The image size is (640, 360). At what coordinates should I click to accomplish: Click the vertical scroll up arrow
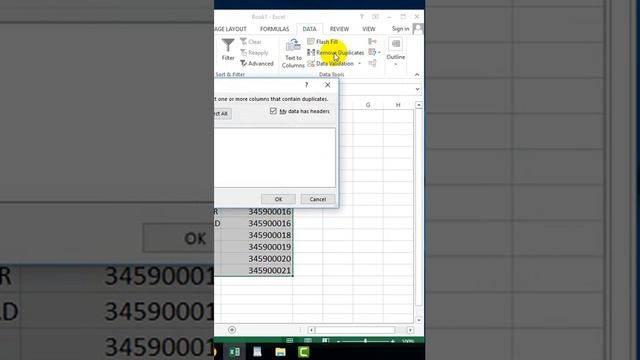pos(418,105)
